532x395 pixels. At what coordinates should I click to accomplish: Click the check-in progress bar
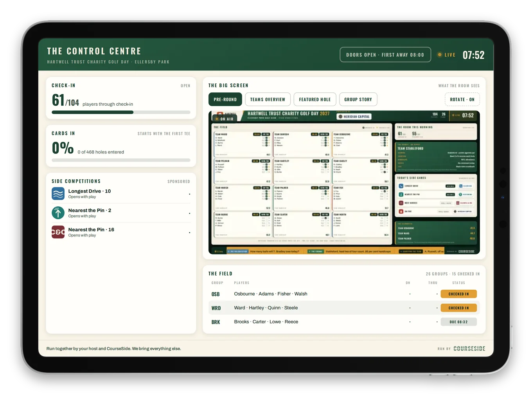click(x=121, y=112)
